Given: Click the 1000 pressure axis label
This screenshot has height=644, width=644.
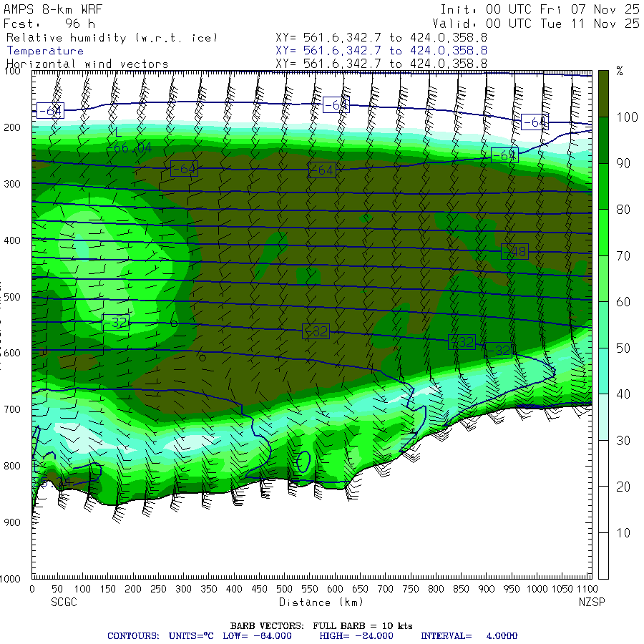Looking at the screenshot, I should [x=10, y=579].
